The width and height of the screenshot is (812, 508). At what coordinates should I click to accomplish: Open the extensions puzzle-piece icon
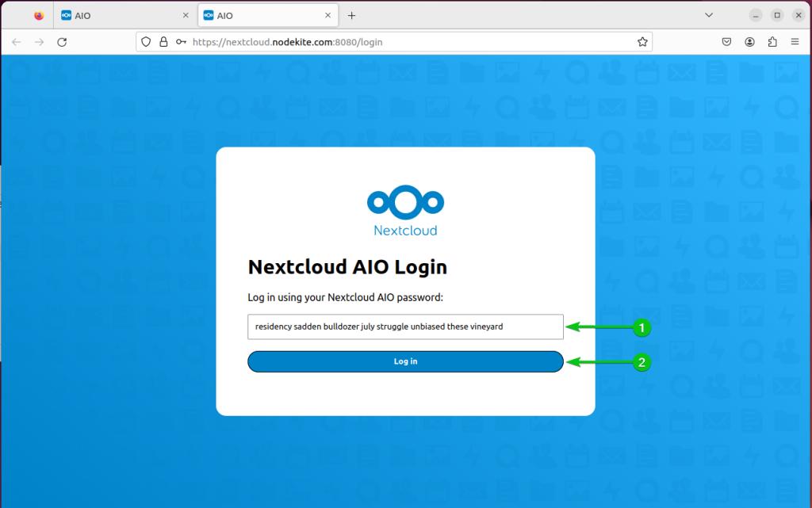772,41
